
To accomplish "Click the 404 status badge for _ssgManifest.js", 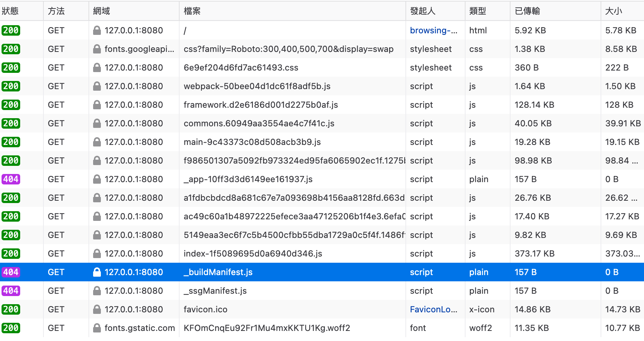I will pyautogui.click(x=11, y=291).
